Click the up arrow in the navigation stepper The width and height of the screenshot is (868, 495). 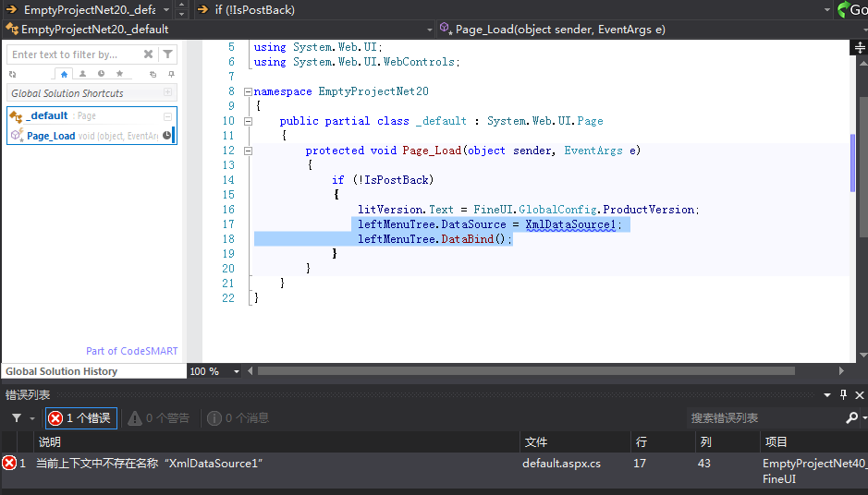click(x=181, y=5)
